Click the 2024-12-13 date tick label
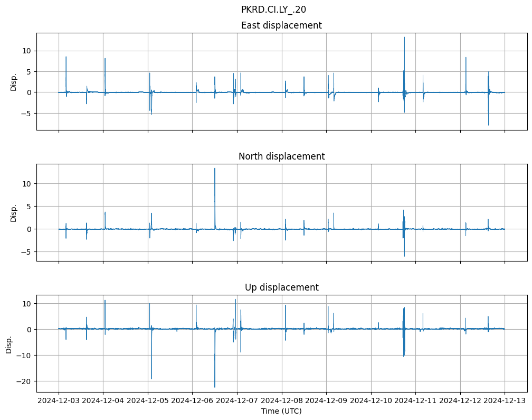 tap(505, 400)
